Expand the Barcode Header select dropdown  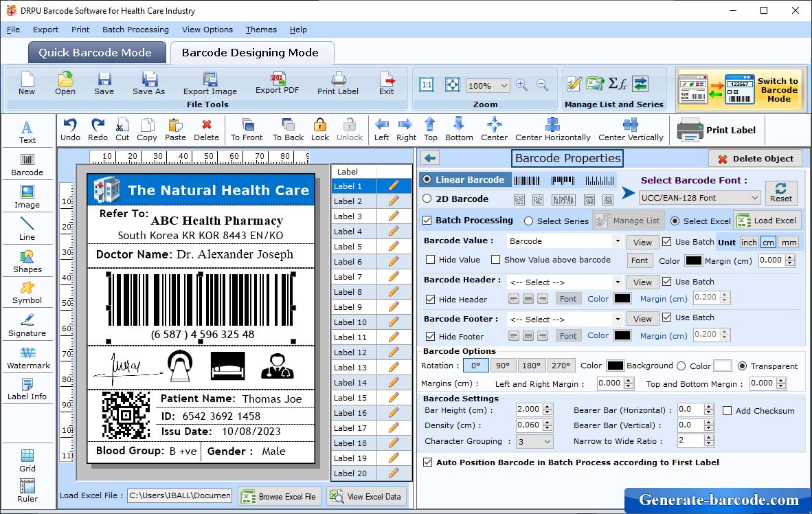[x=618, y=282]
